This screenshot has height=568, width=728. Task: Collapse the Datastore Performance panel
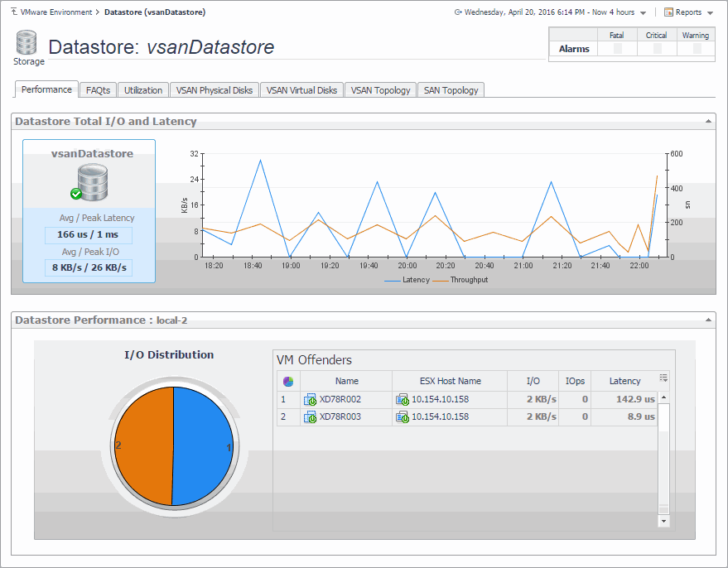[707, 320]
